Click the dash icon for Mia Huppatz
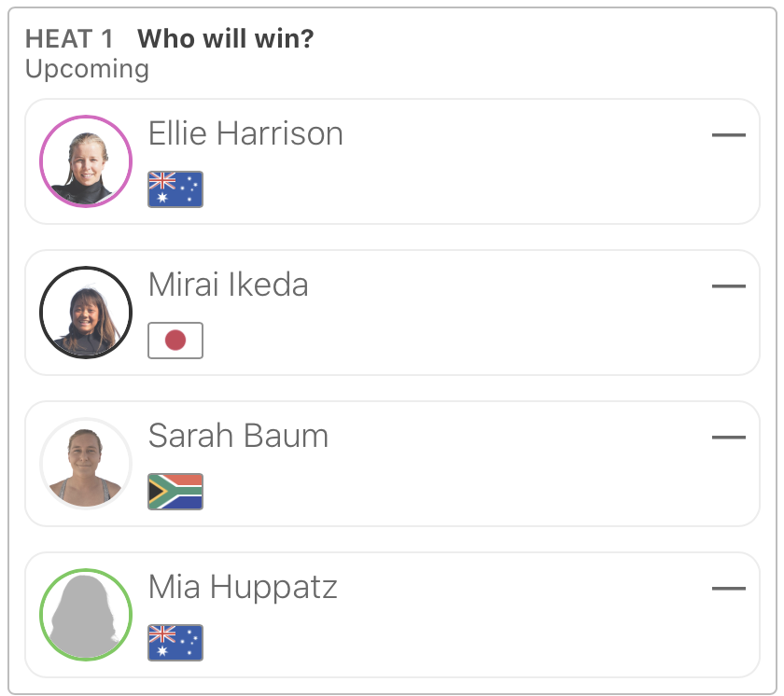 coord(728,589)
